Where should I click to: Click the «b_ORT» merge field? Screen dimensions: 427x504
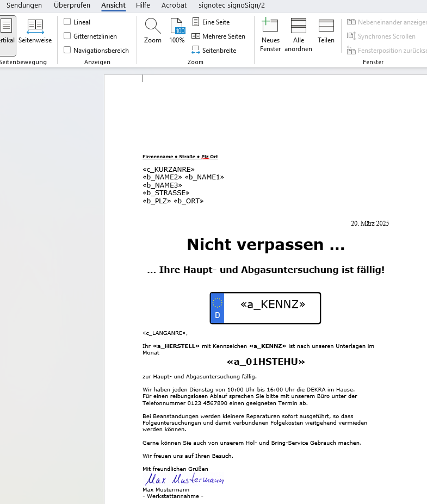point(188,201)
